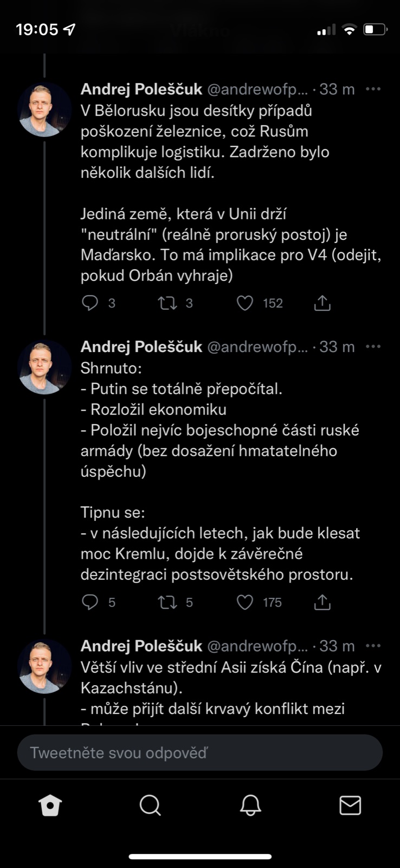Open three-dot menu on 'Shrnuto' tweet

[373, 347]
